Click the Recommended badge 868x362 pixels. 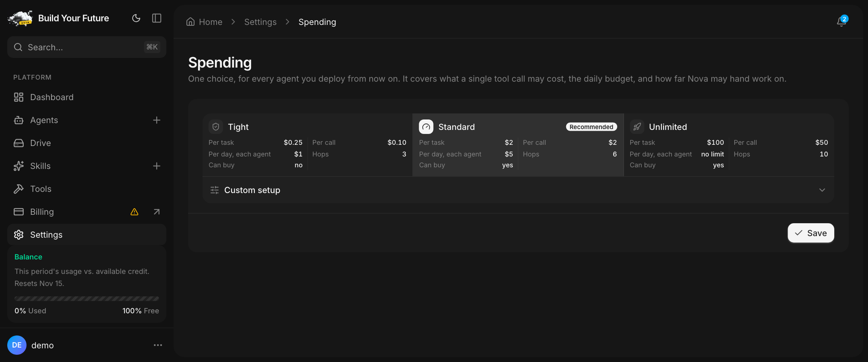(592, 127)
